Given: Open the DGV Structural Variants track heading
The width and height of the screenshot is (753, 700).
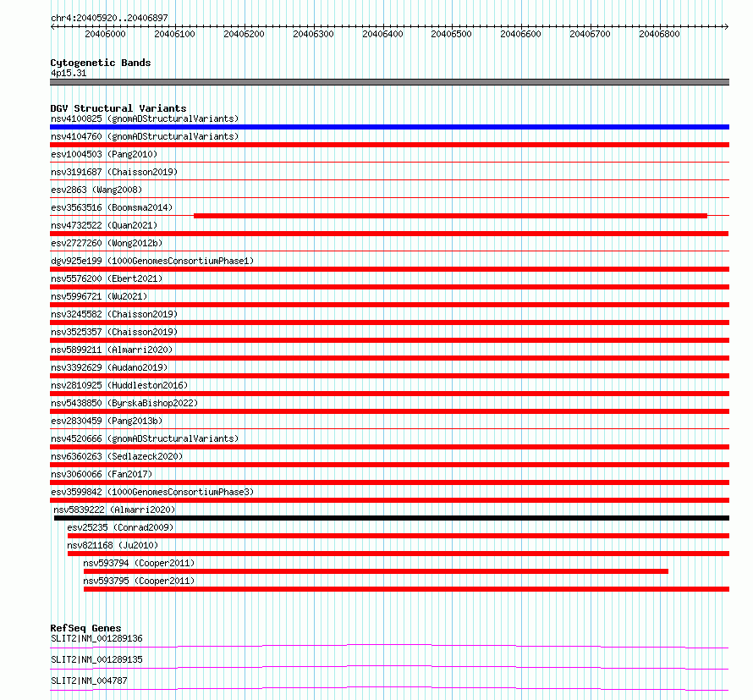Looking at the screenshot, I should tap(118, 108).
